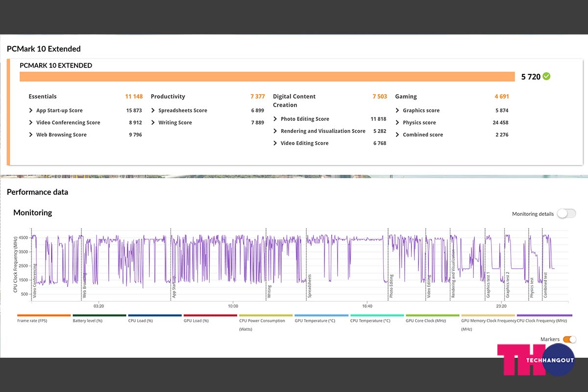Click the Web Browsing chart marker
This screenshot has height=392, width=588.
(85, 286)
